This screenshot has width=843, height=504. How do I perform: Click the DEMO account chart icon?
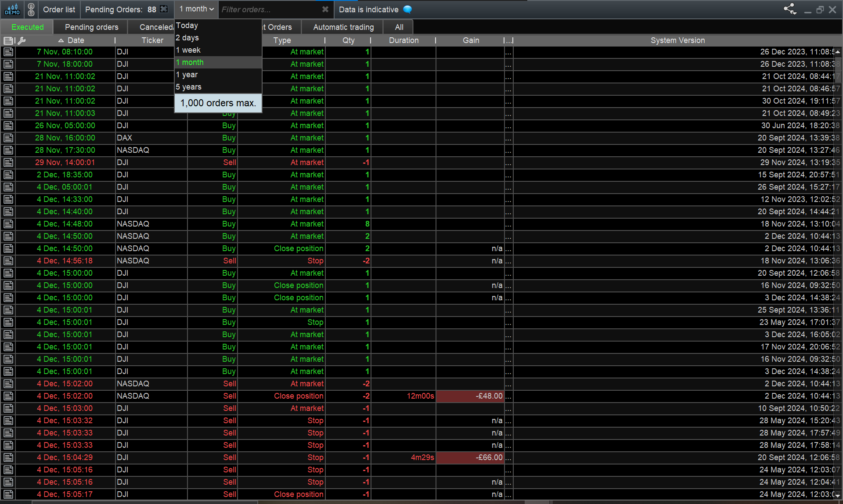click(x=12, y=9)
